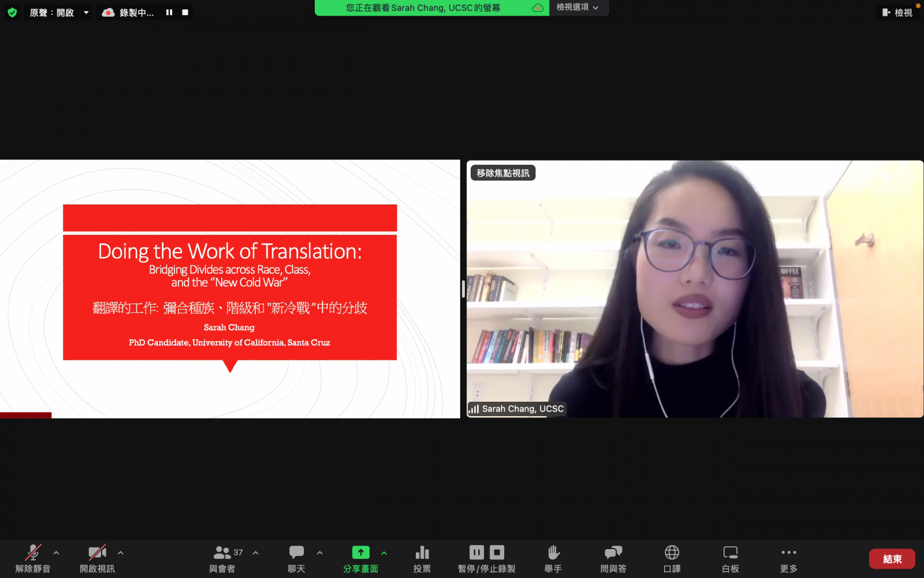Expand the Original Sound (原聲) dropdown arrow
Screen dimensions: 924x578
coord(86,12)
